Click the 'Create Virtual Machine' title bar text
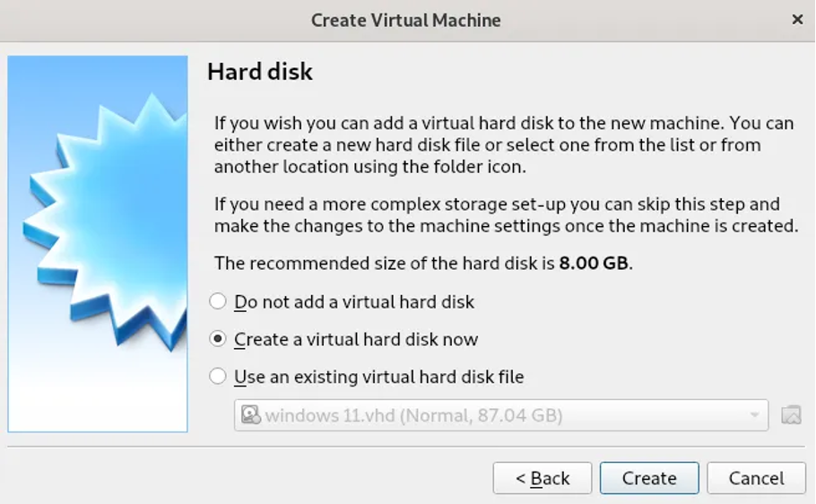The width and height of the screenshot is (816, 504). [405, 20]
